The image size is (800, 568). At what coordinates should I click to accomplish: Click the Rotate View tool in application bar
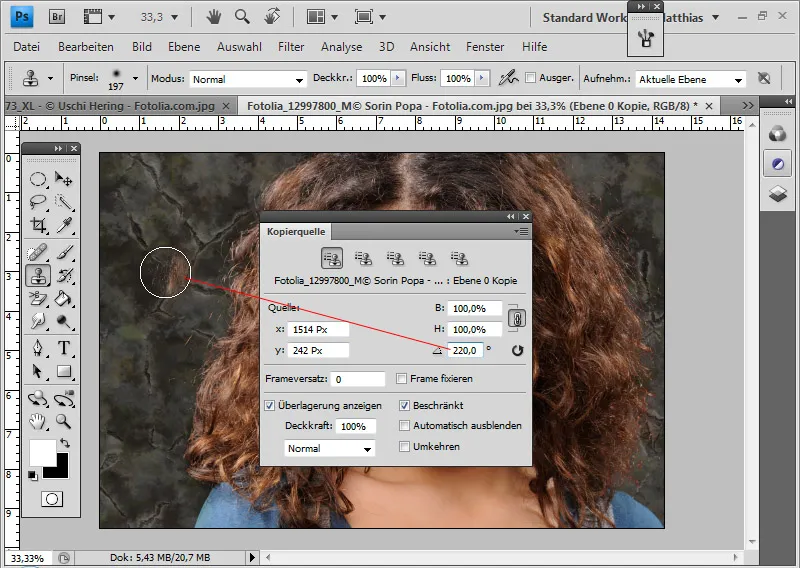tap(272, 17)
